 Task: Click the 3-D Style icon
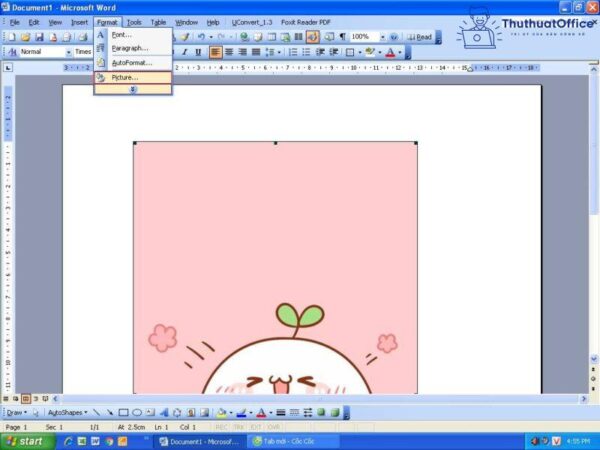click(x=335, y=412)
